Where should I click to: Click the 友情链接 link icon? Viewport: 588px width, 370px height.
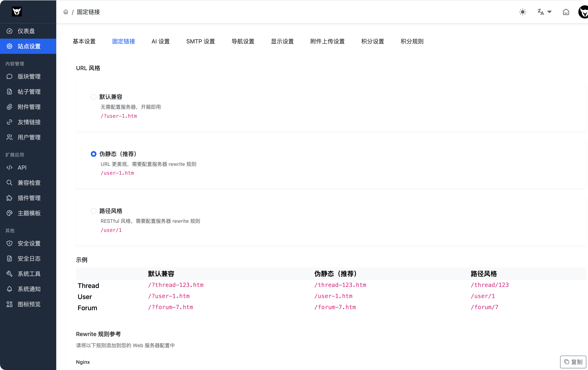[x=9, y=122]
